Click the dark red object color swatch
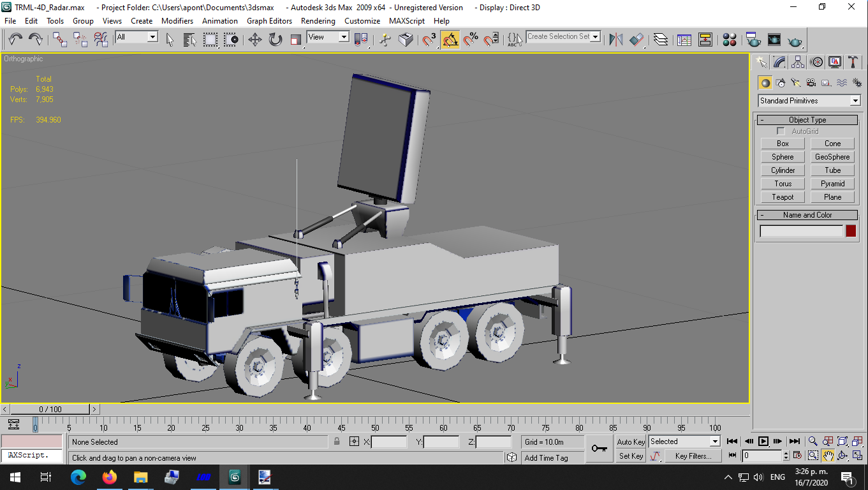 coord(851,231)
